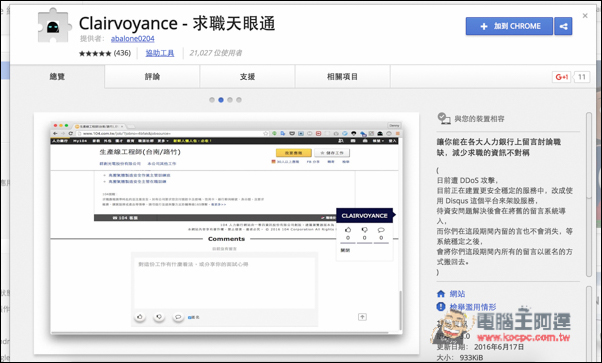Click the home icon beside 網站

coord(441,294)
